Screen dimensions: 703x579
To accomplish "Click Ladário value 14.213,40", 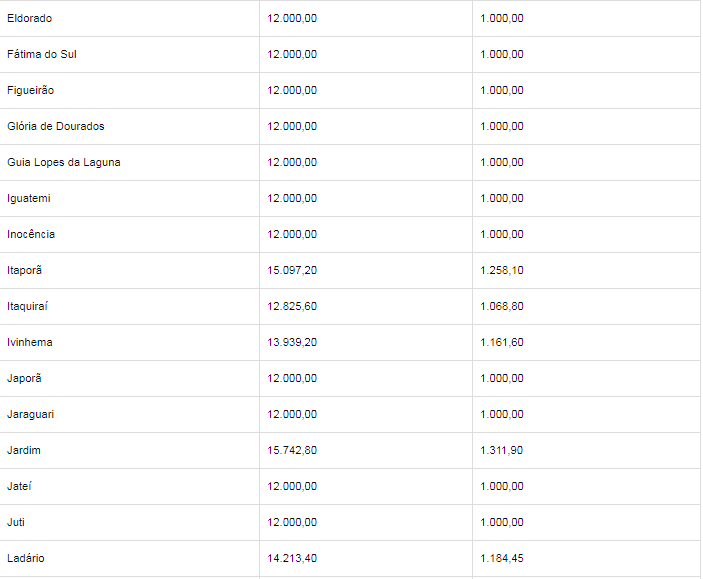I will [292, 558].
